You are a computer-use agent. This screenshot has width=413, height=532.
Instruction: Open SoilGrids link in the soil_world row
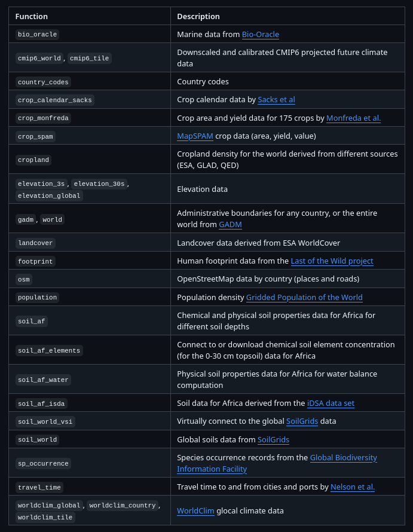273,440
